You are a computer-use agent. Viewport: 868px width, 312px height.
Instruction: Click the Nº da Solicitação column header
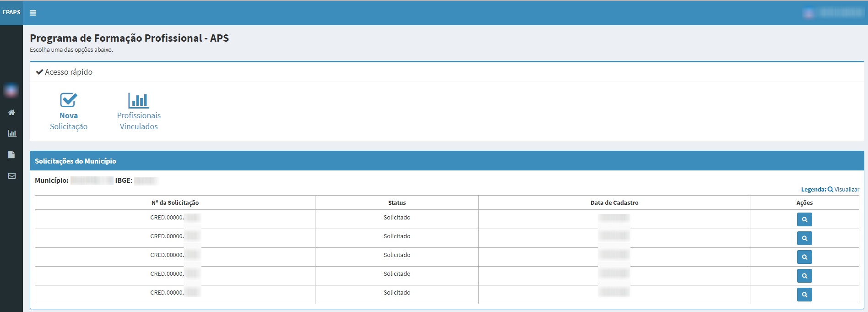click(x=175, y=203)
